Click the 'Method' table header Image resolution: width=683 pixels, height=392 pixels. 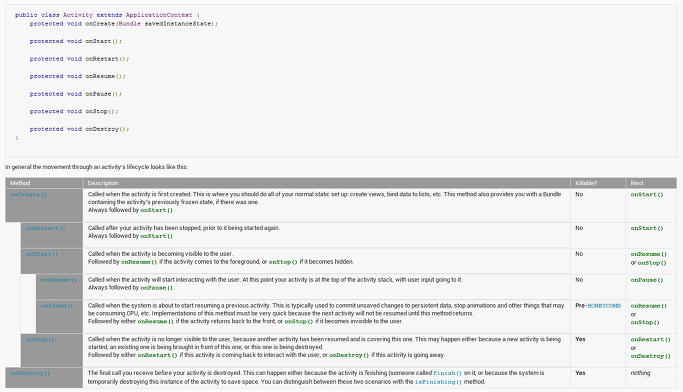(20, 183)
